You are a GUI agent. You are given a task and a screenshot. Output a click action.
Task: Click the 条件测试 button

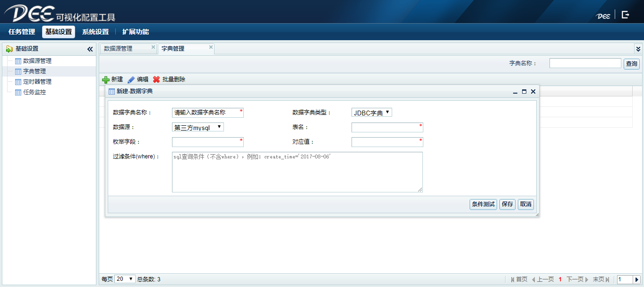(x=483, y=204)
